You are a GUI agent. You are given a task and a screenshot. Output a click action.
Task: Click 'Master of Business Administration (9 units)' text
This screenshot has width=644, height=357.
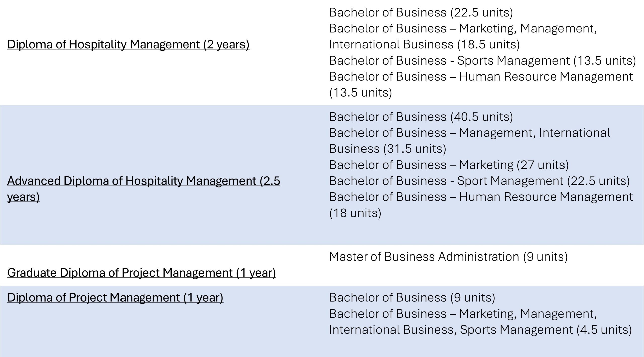(x=448, y=257)
